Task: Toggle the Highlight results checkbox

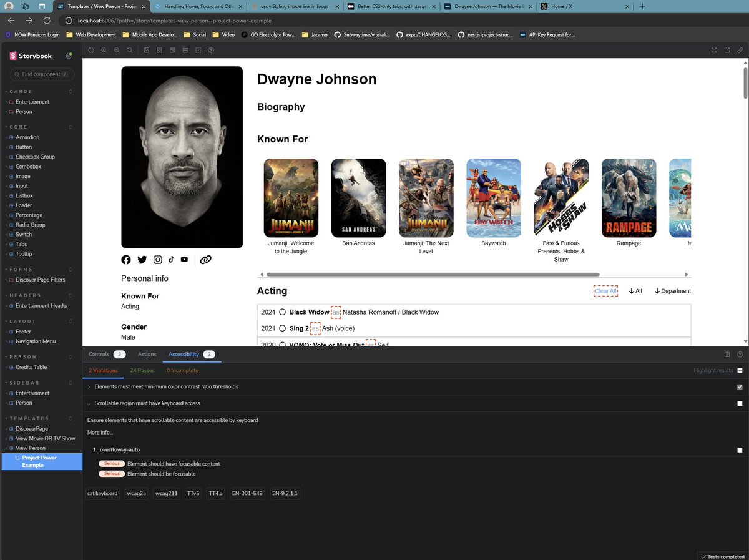Action: [x=740, y=371]
